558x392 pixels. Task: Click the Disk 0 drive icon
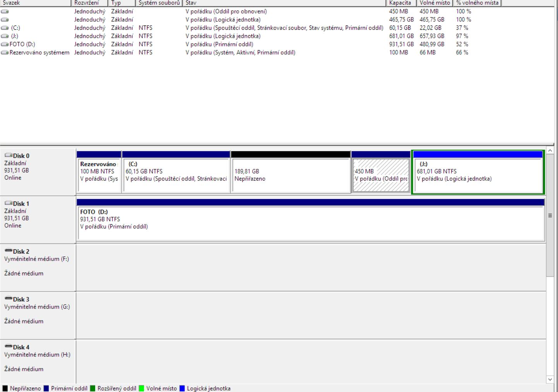(x=8, y=155)
